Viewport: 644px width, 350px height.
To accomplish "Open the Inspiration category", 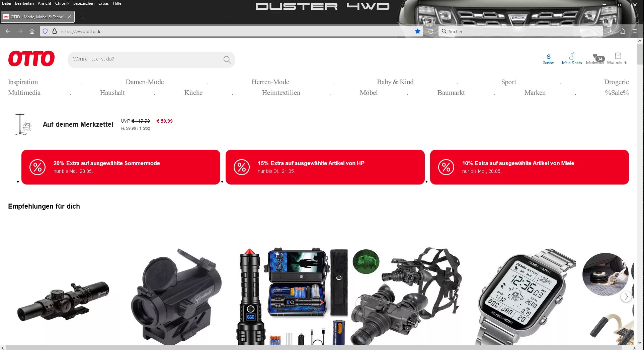I will [23, 82].
